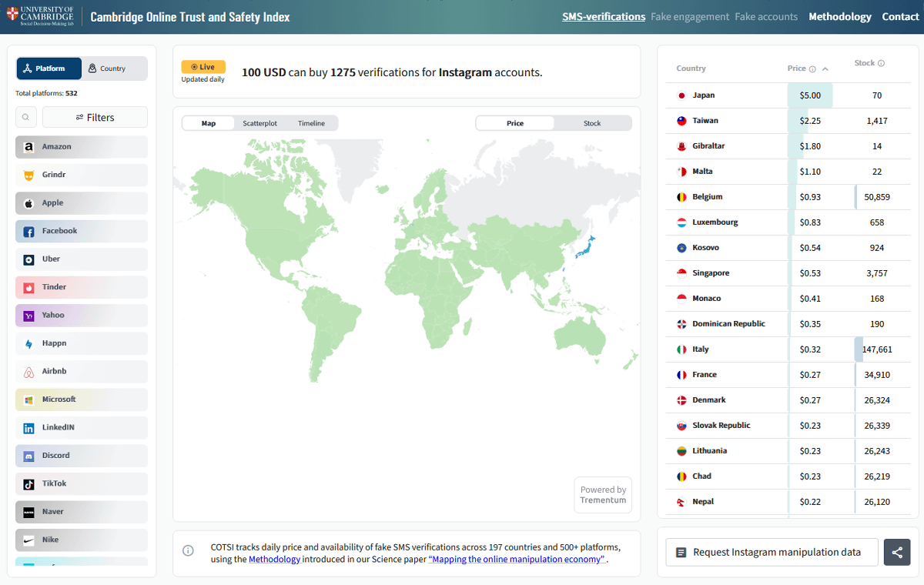Select the Discord platform icon
The image size is (924, 585).
(28, 456)
